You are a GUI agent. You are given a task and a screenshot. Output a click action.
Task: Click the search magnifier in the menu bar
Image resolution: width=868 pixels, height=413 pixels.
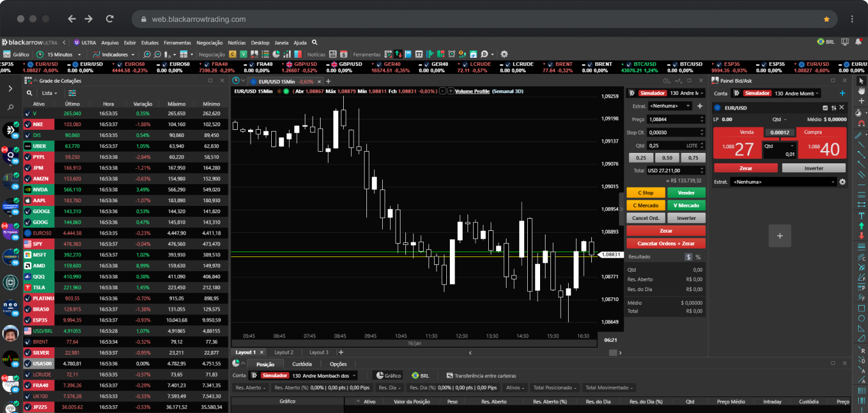(315, 43)
